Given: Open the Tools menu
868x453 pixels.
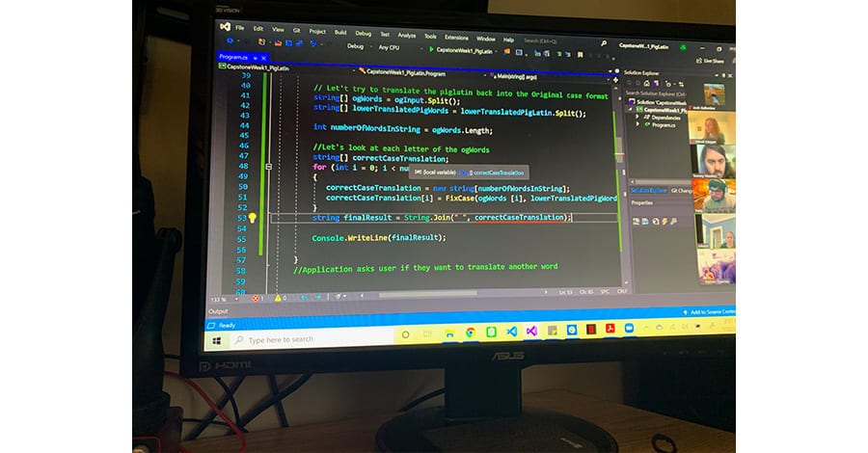Looking at the screenshot, I should (431, 37).
